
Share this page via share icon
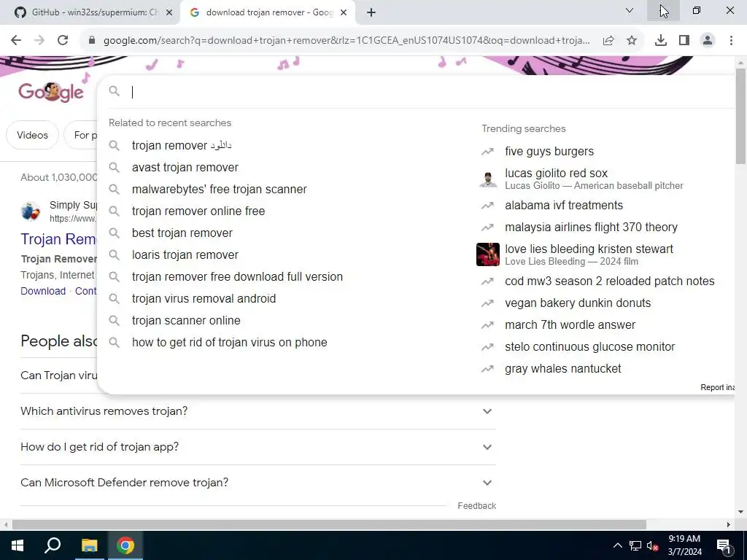click(608, 41)
